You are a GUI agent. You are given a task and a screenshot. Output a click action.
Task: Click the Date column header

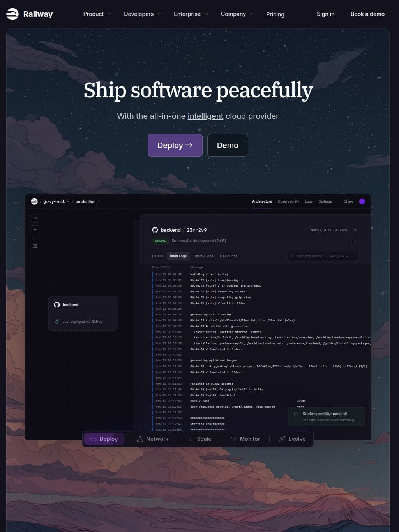pyautogui.click(x=161, y=268)
